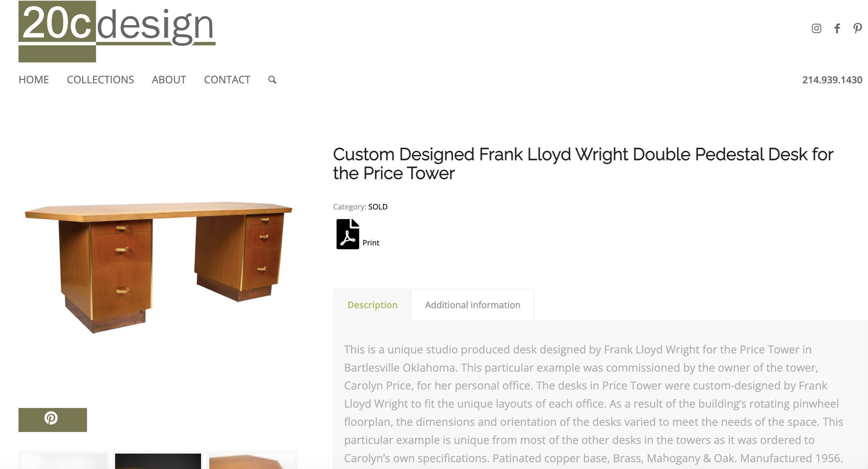Image resolution: width=868 pixels, height=469 pixels.
Task: Open the ABOUT page
Action: click(x=169, y=80)
